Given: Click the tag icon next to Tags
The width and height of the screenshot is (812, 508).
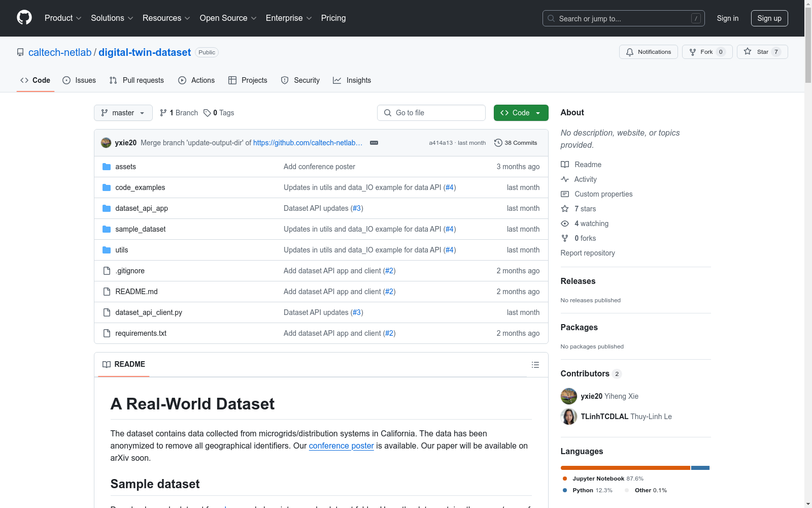Looking at the screenshot, I should 207,113.
